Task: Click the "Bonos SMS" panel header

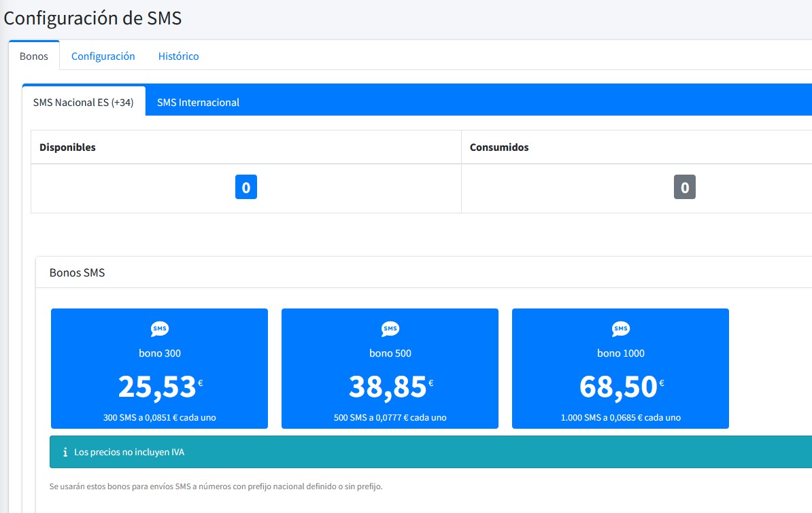Action: coord(77,272)
